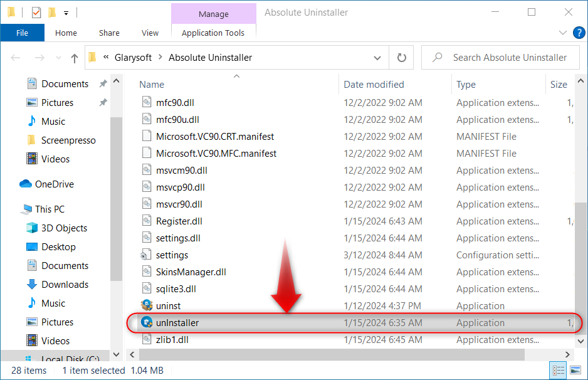The width and height of the screenshot is (588, 380).
Task: Open 3D Objects under This PC
Action: [64, 228]
